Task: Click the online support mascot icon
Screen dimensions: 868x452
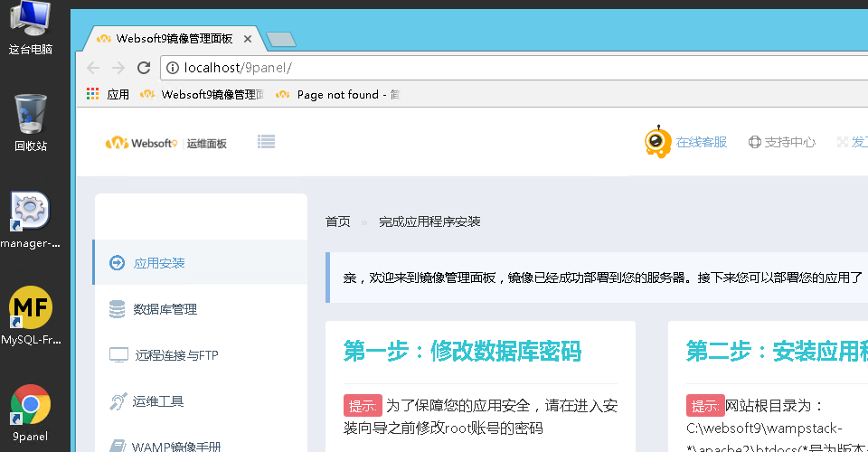Action: [657, 142]
